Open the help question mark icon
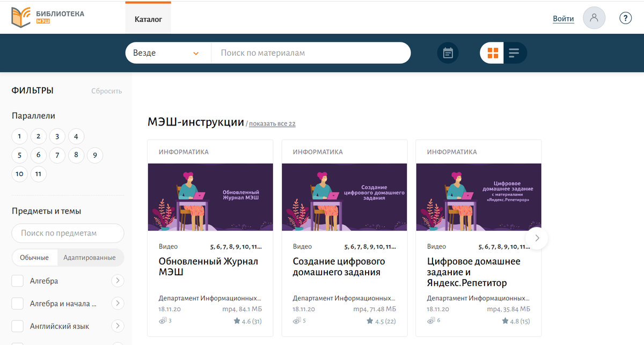 [626, 18]
